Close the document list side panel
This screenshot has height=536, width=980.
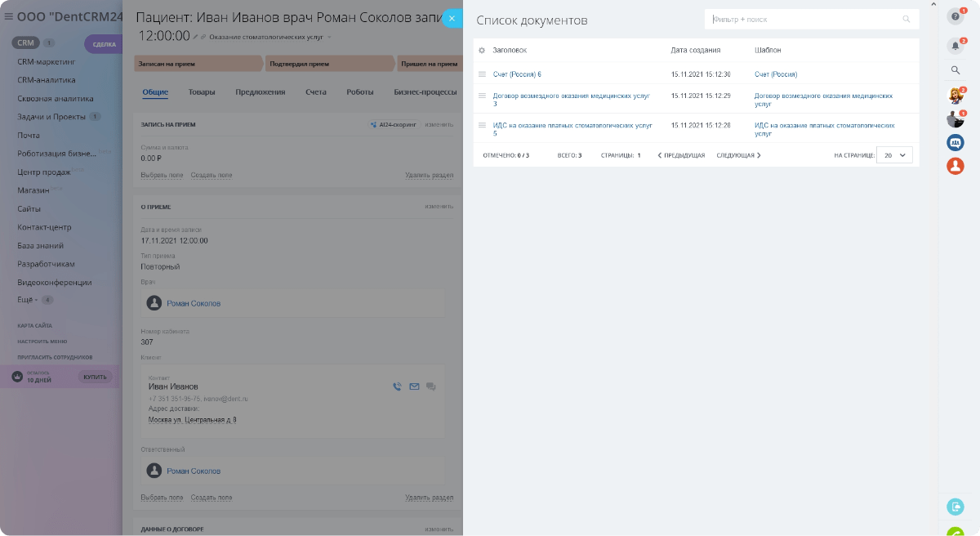pyautogui.click(x=452, y=18)
